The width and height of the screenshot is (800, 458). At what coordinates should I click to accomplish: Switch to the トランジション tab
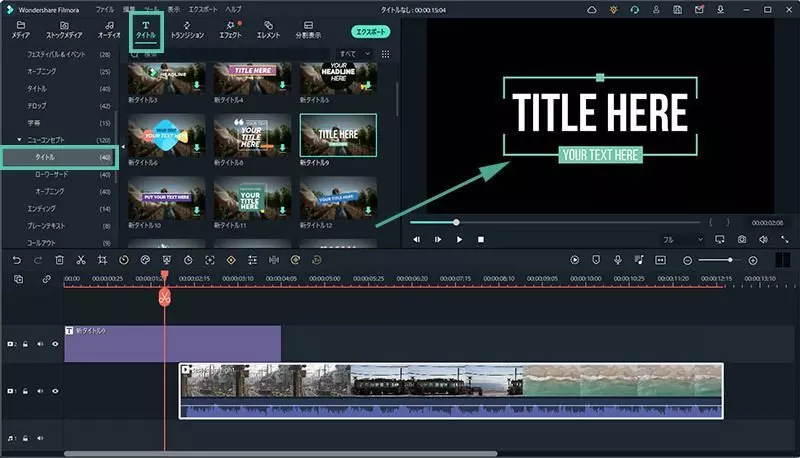(x=187, y=30)
